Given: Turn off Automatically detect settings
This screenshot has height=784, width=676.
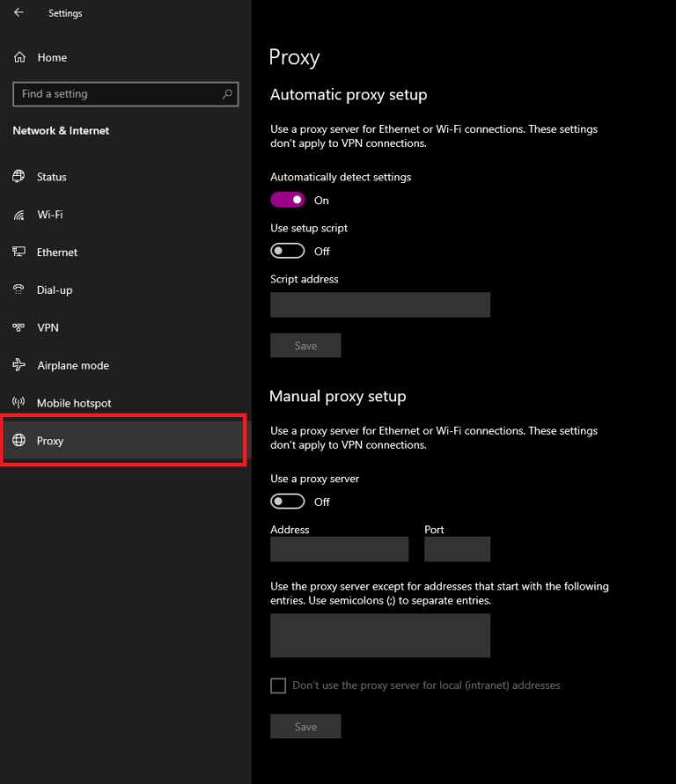Looking at the screenshot, I should click(x=286, y=200).
